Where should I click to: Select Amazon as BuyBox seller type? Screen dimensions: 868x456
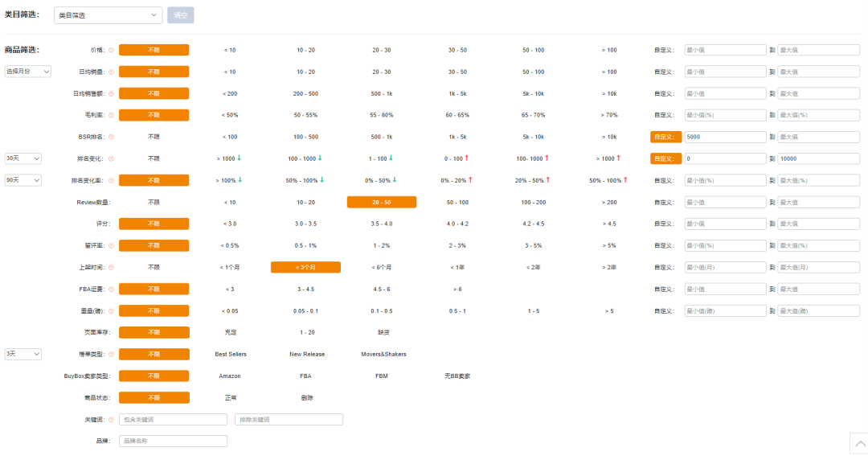pos(230,376)
